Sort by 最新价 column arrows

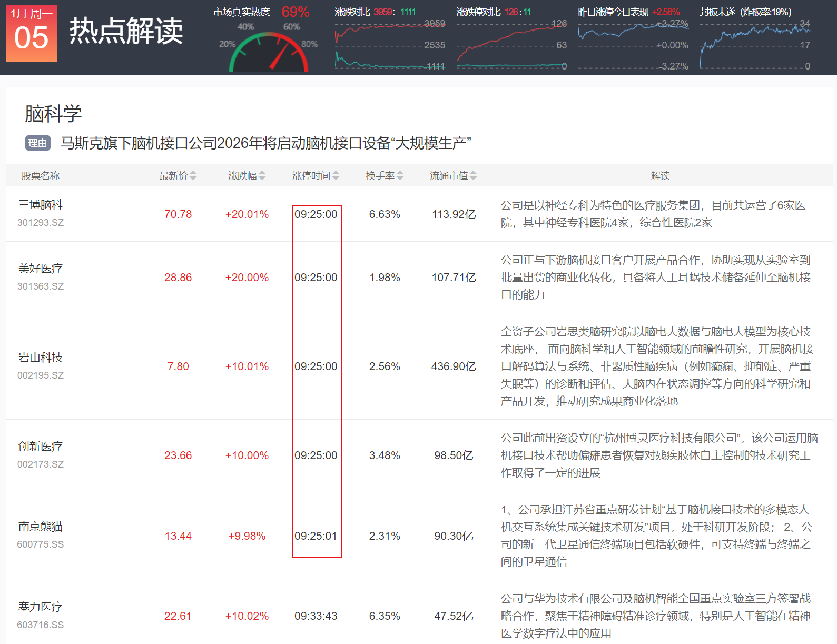pos(193,176)
